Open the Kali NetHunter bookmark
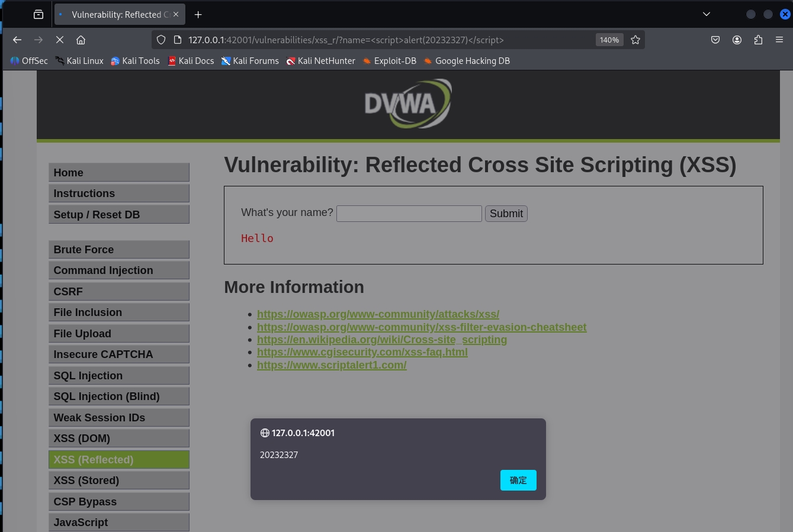Image resolution: width=793 pixels, height=532 pixels. (x=320, y=61)
